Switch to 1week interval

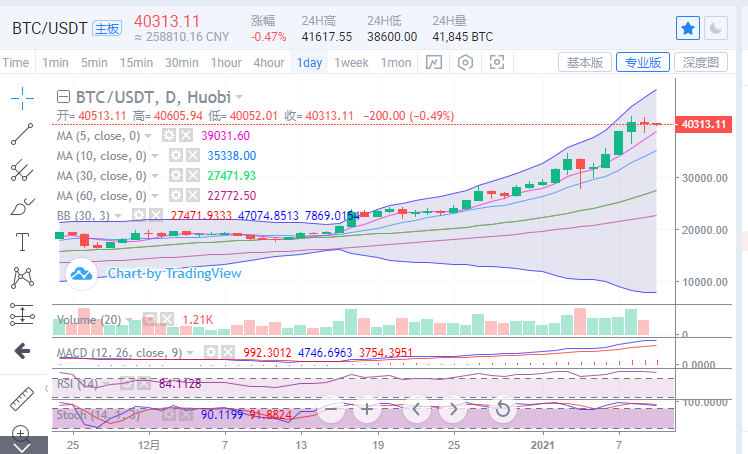tap(351, 62)
